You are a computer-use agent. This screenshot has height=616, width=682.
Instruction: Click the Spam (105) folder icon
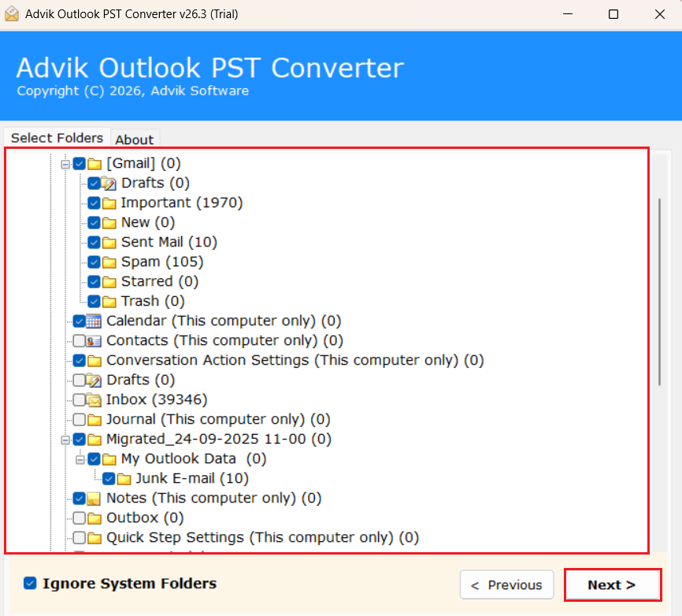point(109,262)
